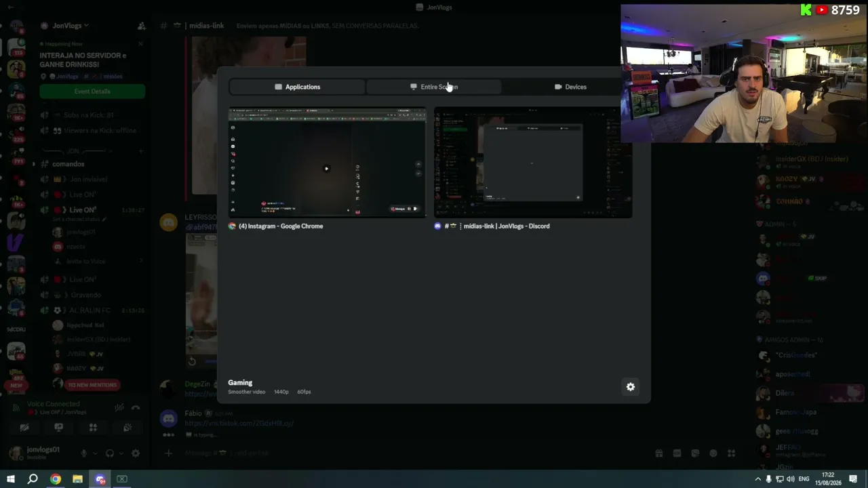Click the share your screen icon

click(x=59, y=428)
